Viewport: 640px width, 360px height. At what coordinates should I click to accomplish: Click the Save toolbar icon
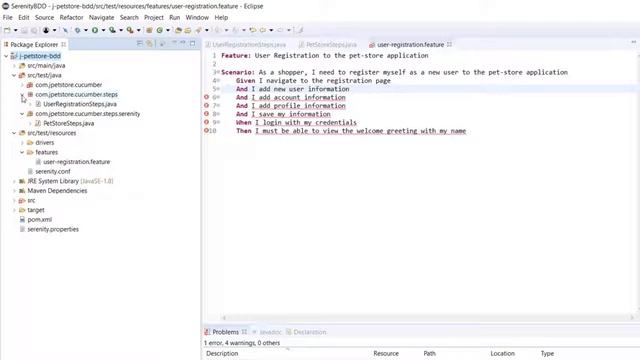click(x=24, y=30)
